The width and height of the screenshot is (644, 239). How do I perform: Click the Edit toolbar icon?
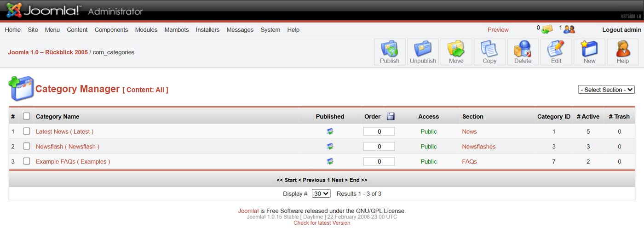coord(556,52)
